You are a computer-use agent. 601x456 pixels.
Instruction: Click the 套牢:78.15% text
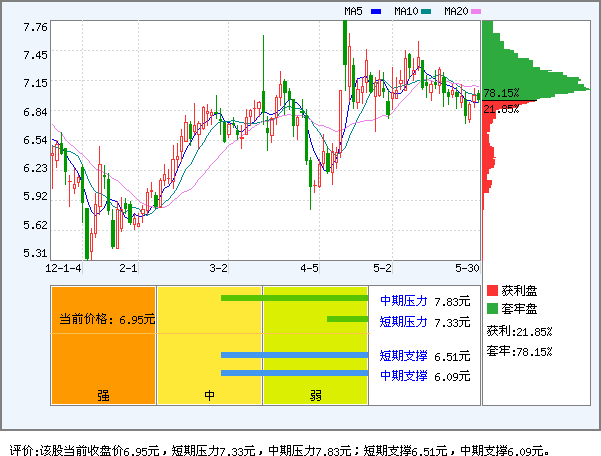tap(519, 351)
